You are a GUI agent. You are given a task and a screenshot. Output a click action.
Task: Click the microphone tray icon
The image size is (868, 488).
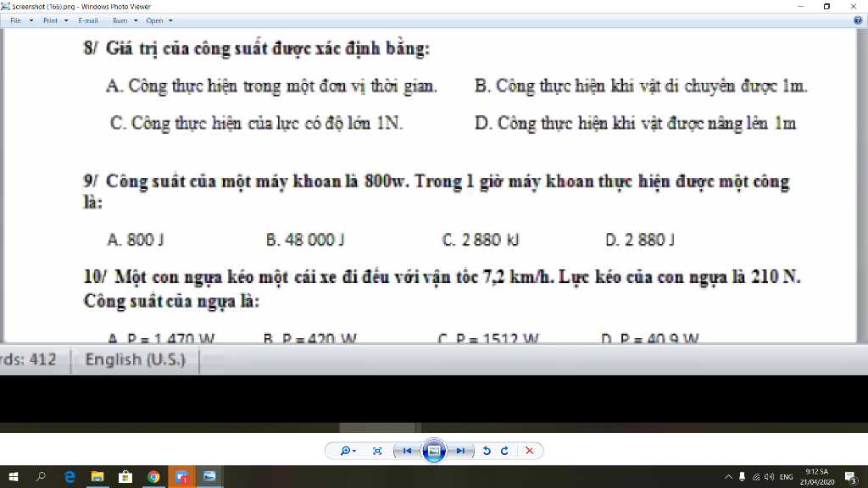coord(743,476)
